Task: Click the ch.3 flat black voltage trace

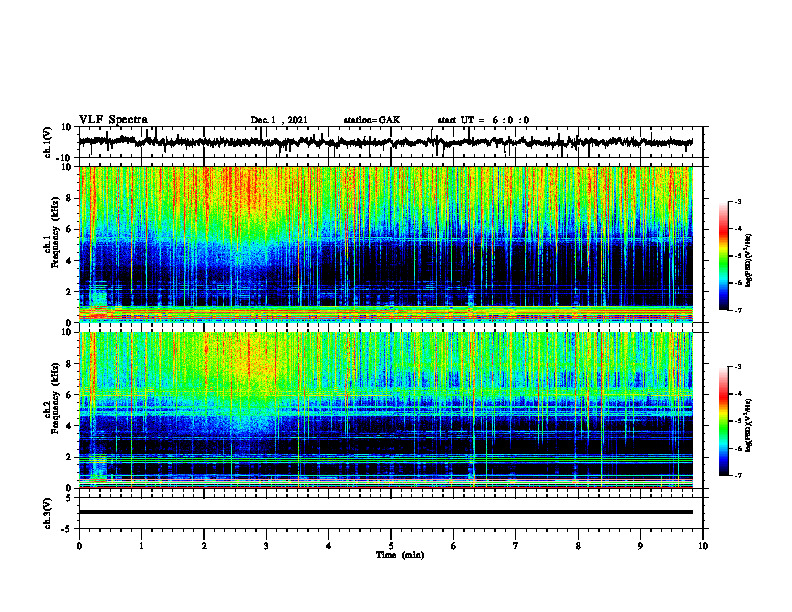Action: pyautogui.click(x=385, y=512)
